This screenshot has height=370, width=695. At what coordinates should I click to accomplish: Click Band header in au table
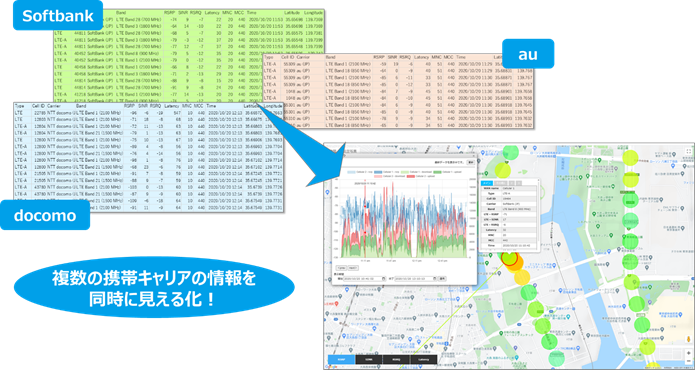tap(331, 58)
